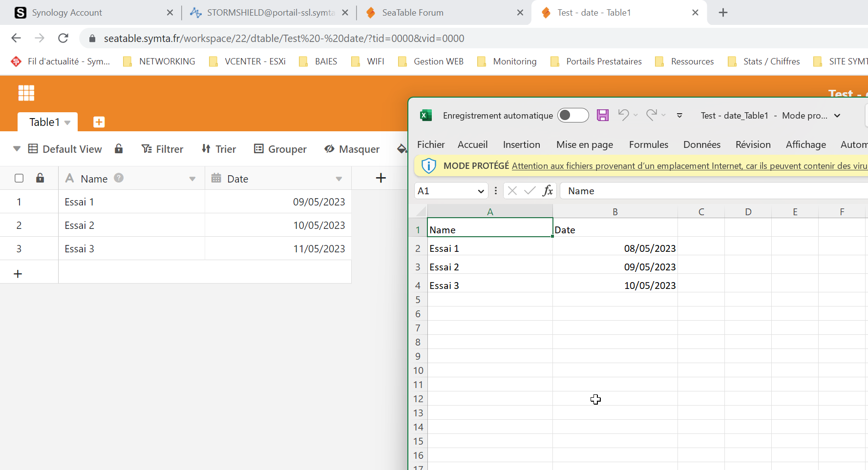
Task: Add a new column with plus icon
Action: [x=381, y=178]
